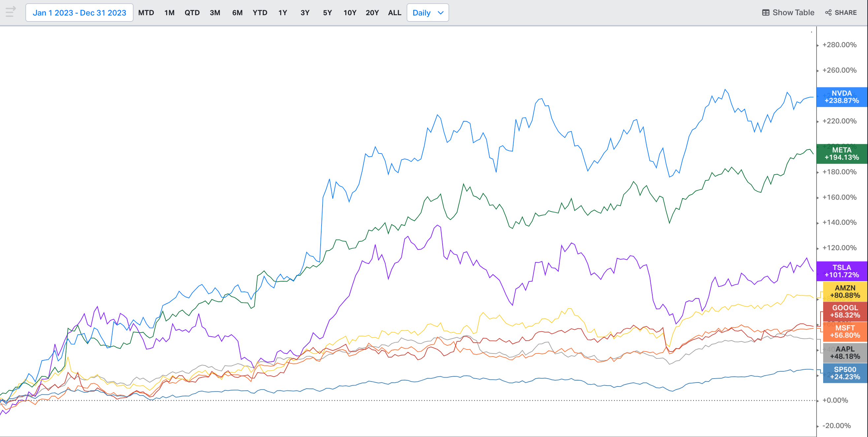Select the 1M range
The height and width of the screenshot is (437, 868).
click(x=169, y=13)
